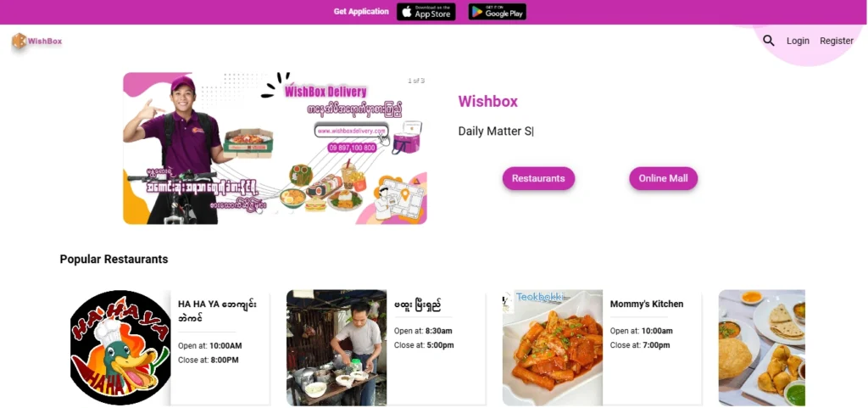Open the HA HA YA restaurant title
This screenshot has width=868, height=408.
click(x=217, y=311)
